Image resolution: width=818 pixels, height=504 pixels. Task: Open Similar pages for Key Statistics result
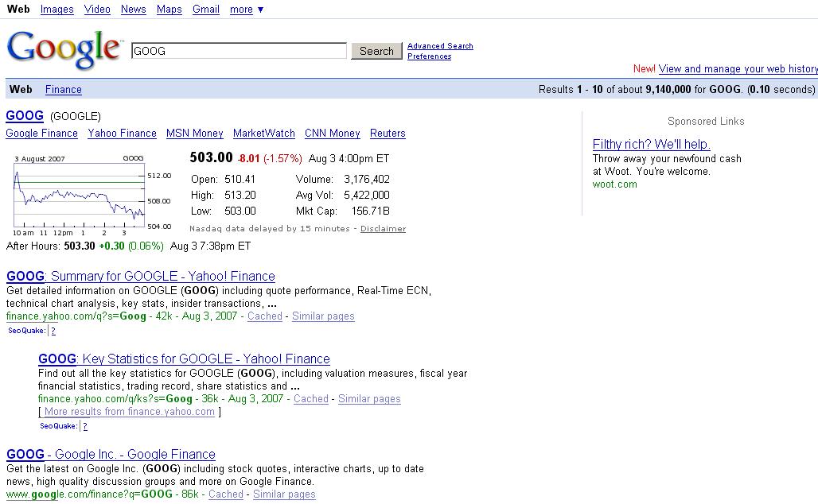click(369, 399)
